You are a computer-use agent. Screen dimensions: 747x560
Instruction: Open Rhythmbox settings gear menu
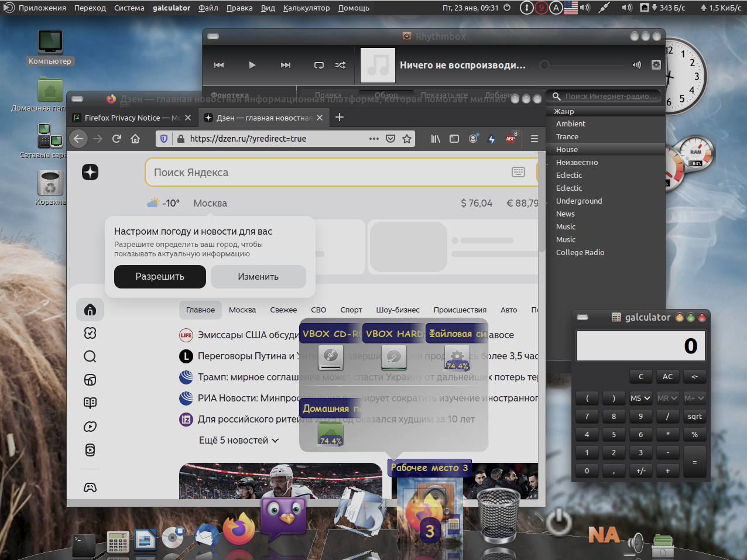coord(656,65)
